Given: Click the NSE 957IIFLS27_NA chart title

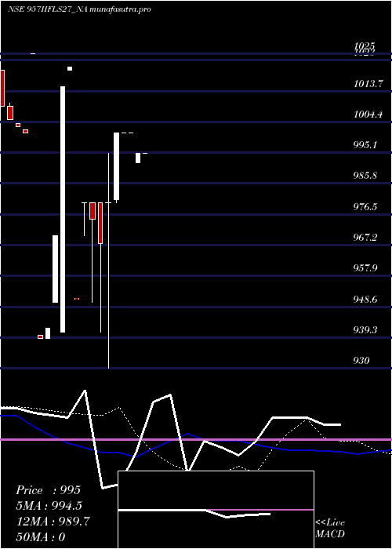Looking at the screenshot, I should pos(79,9).
